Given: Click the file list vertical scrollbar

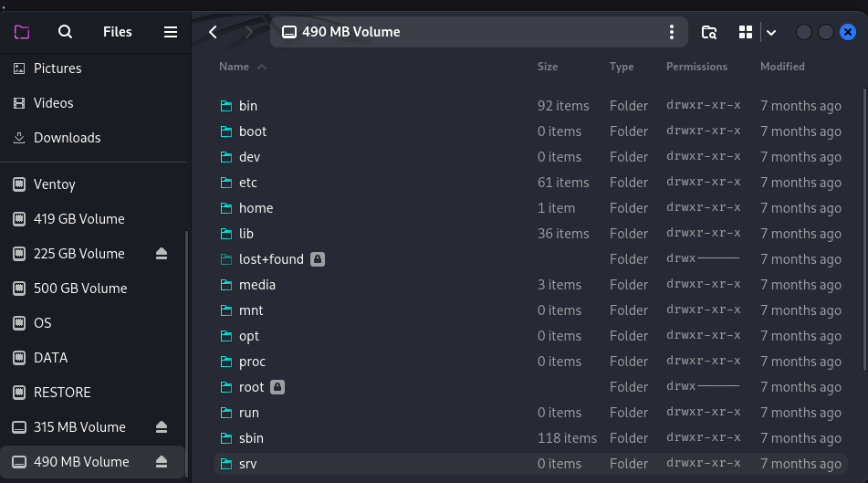Looking at the screenshot, I should pos(864,229).
